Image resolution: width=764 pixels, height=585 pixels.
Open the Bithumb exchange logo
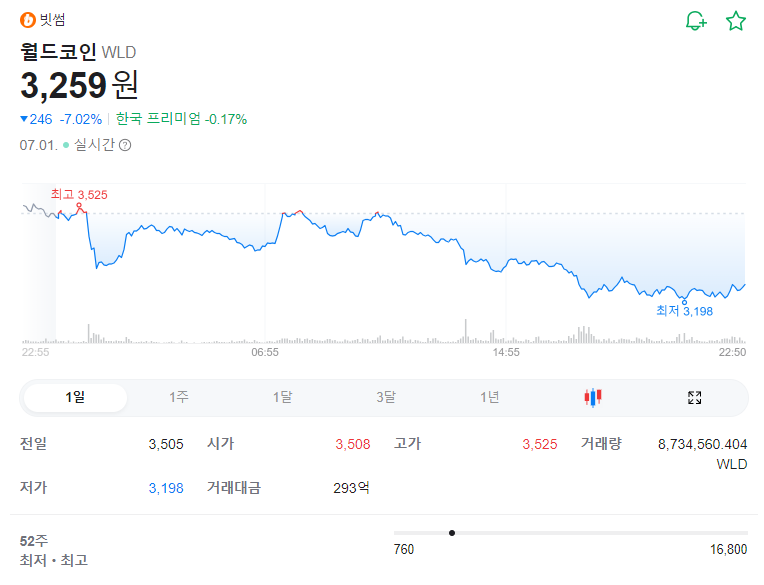click(28, 20)
